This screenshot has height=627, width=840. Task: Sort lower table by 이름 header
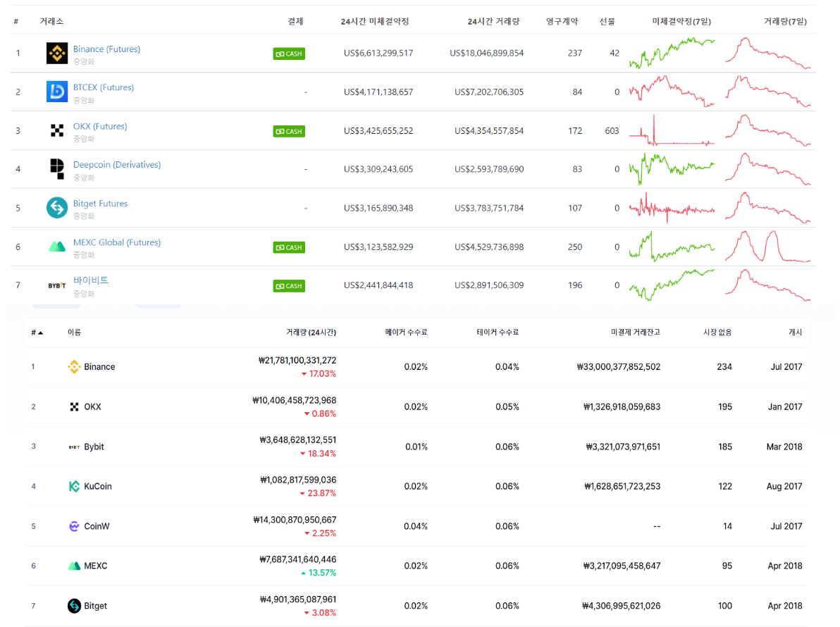point(74,333)
